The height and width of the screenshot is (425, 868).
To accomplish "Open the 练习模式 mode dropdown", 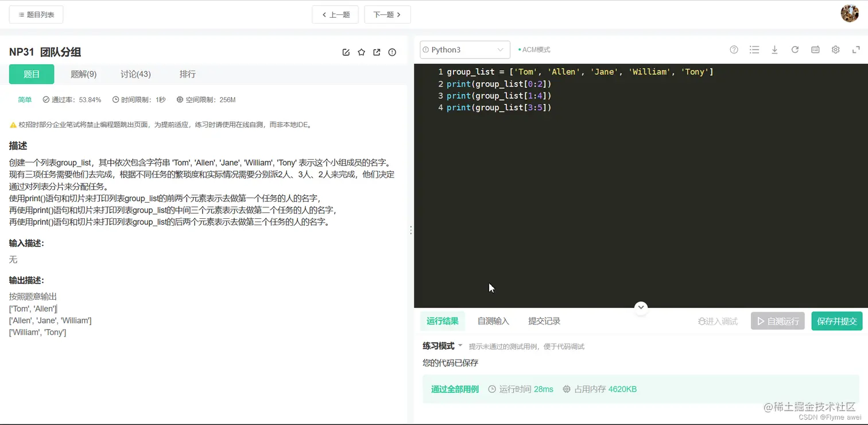I will point(441,346).
